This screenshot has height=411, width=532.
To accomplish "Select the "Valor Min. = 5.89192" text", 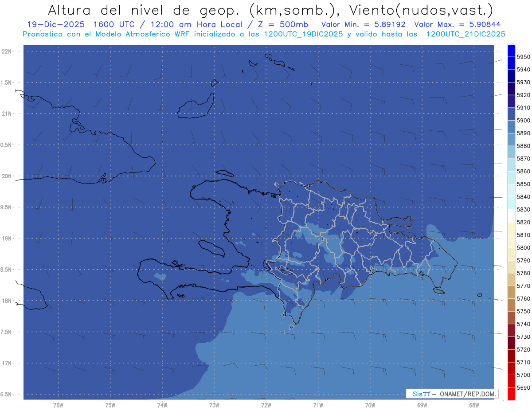I will pos(363,24).
